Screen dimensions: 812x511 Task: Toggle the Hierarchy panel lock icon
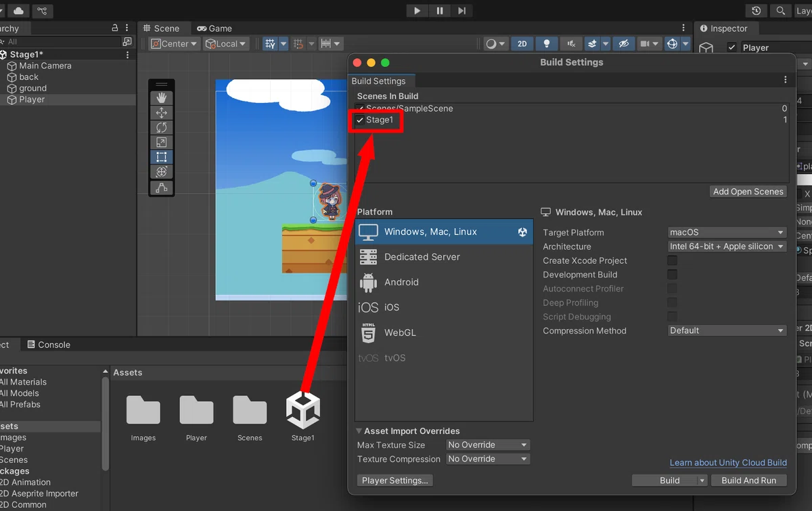pos(114,28)
